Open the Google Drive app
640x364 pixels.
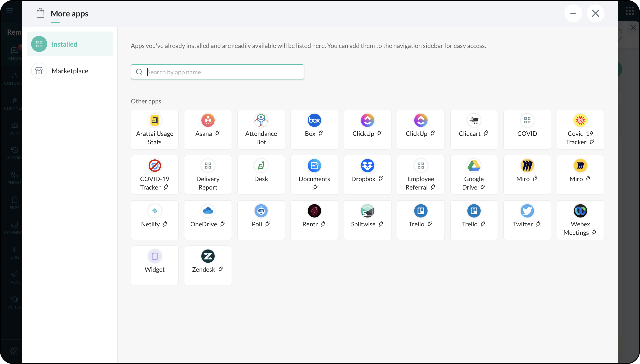pyautogui.click(x=474, y=174)
